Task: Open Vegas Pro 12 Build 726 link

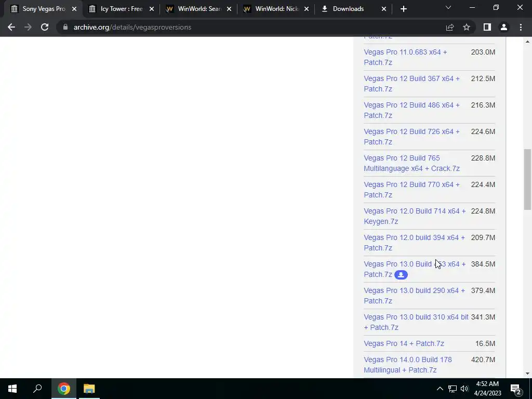Action: [411, 137]
